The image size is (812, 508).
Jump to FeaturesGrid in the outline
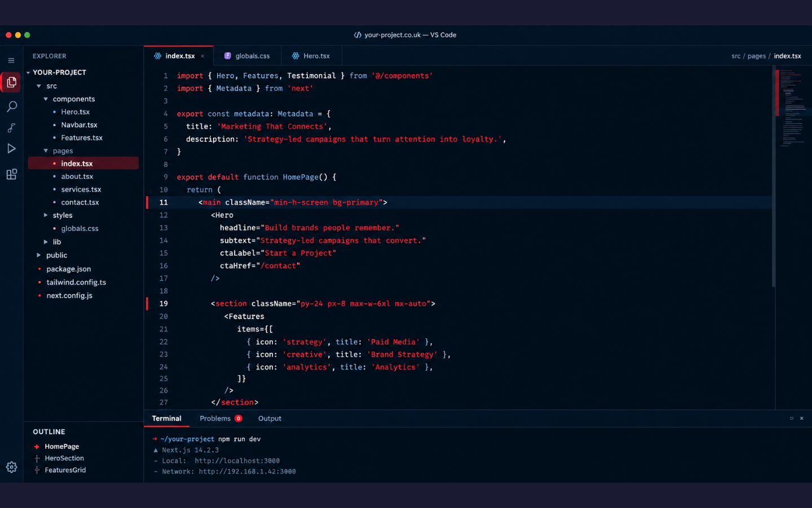65,470
